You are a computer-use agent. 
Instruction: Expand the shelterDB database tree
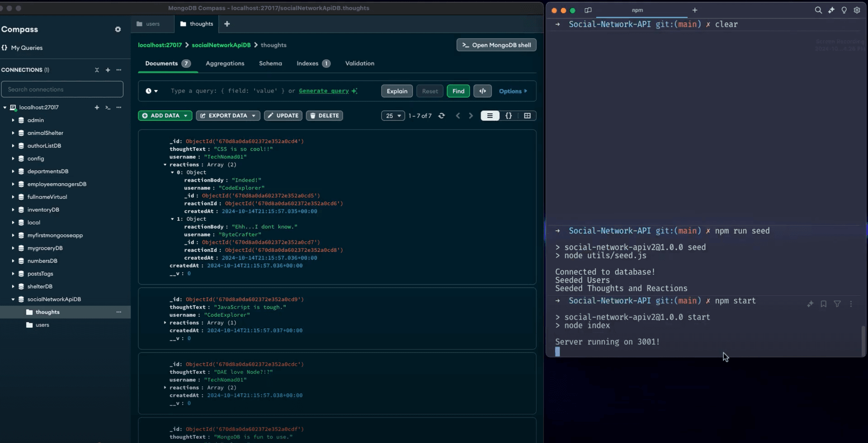pos(13,286)
